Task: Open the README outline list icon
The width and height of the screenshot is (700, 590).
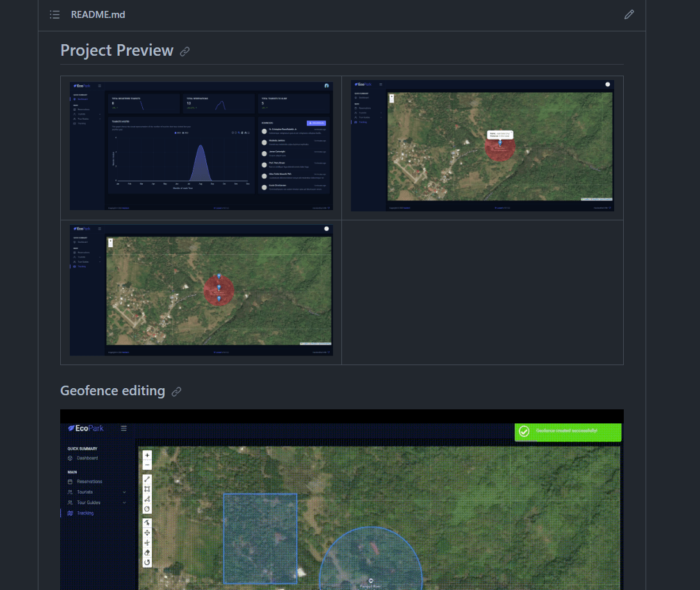Action: pyautogui.click(x=55, y=15)
